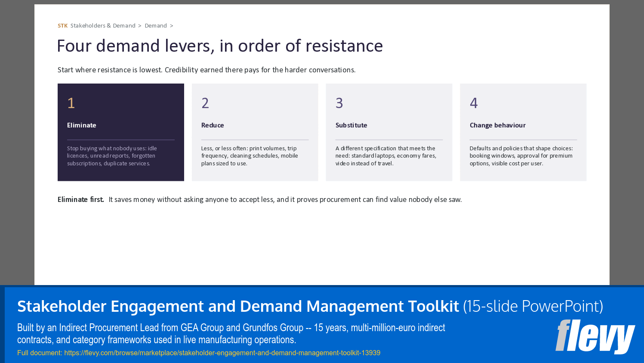Viewport: 644px width, 363px height.
Task: Click the 'STK' breadcrumb tag
Action: pyautogui.click(x=63, y=26)
